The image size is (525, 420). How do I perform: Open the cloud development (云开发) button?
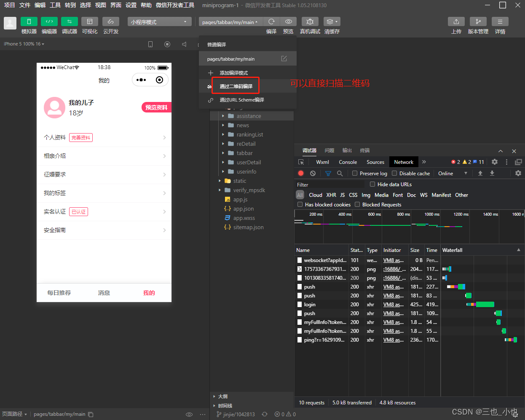(111, 21)
